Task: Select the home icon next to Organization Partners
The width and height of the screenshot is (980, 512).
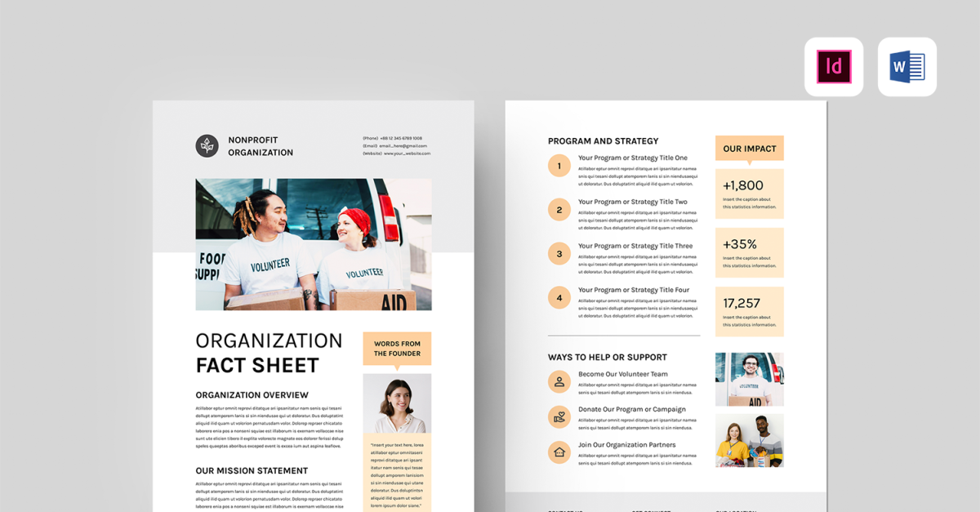Action: (559, 452)
